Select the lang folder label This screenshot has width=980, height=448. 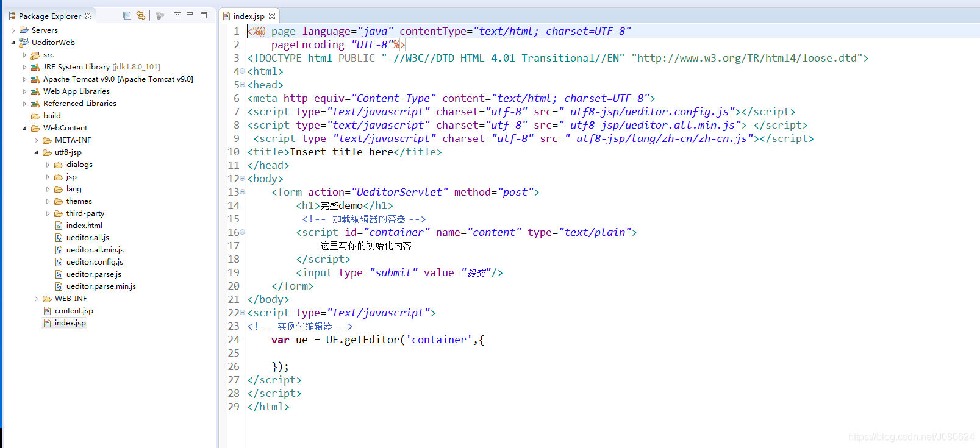[74, 189]
